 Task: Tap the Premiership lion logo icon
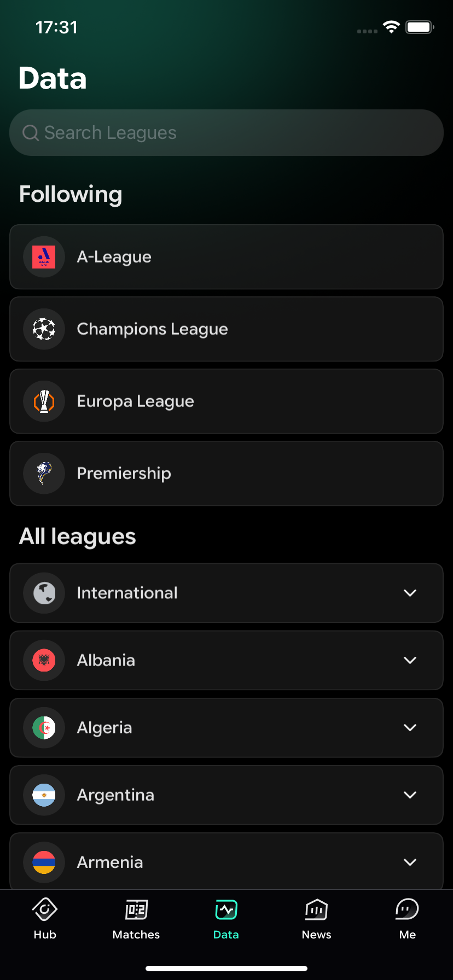[x=44, y=474]
